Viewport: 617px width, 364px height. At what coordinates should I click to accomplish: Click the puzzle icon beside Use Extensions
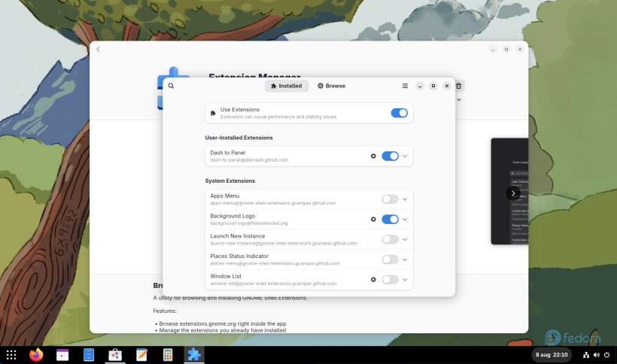pos(213,114)
